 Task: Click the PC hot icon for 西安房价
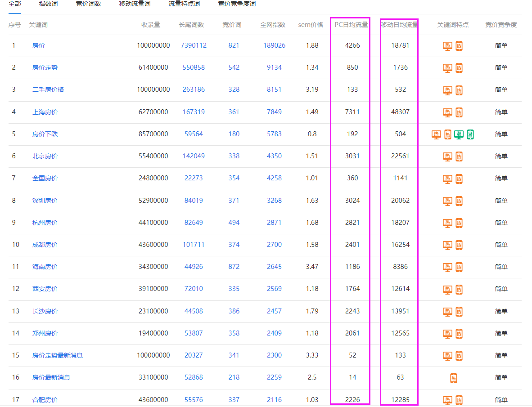click(447, 290)
